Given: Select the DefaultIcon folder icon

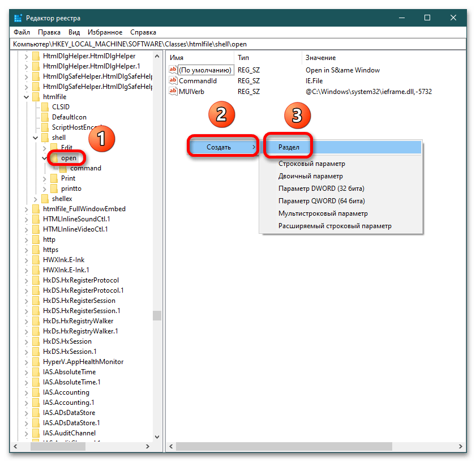Looking at the screenshot, I should click(45, 117).
